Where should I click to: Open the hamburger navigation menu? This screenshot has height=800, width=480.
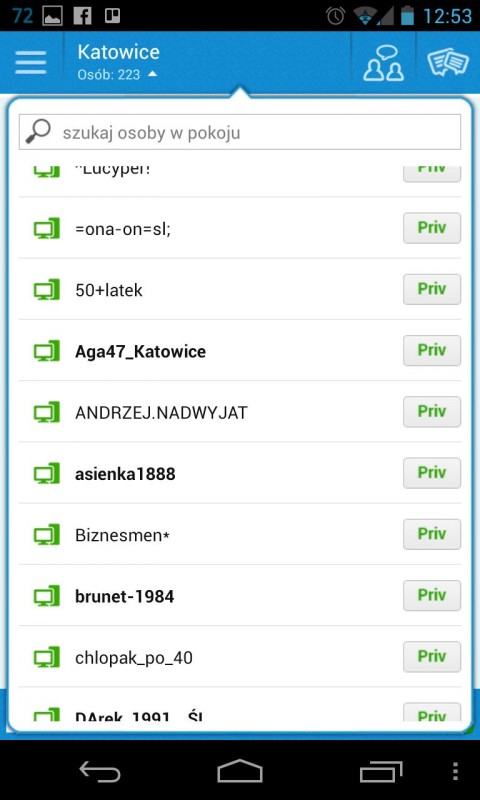[x=31, y=63]
